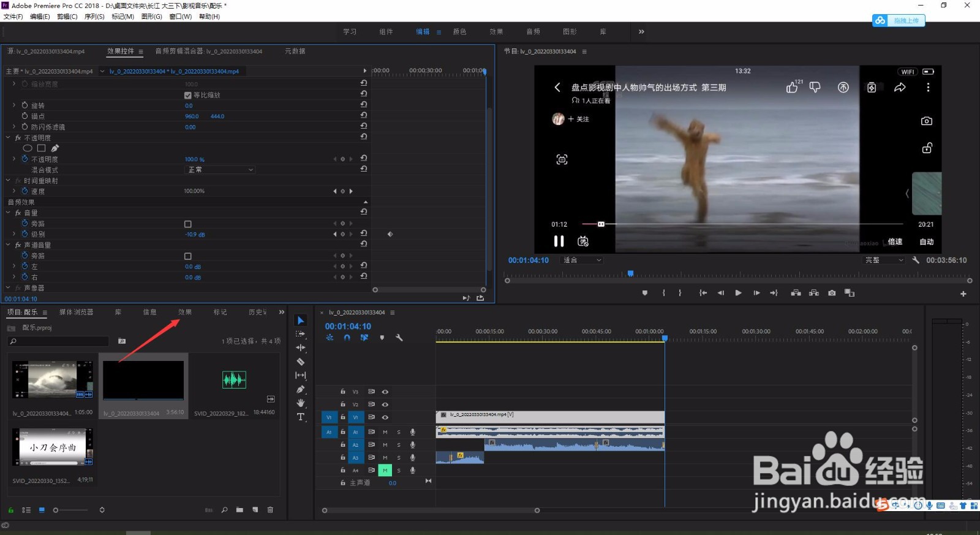Viewport: 980px width, 535px height.
Task: Toggle the uniform scale checkbox (等比缩放)
Action: coord(188,95)
